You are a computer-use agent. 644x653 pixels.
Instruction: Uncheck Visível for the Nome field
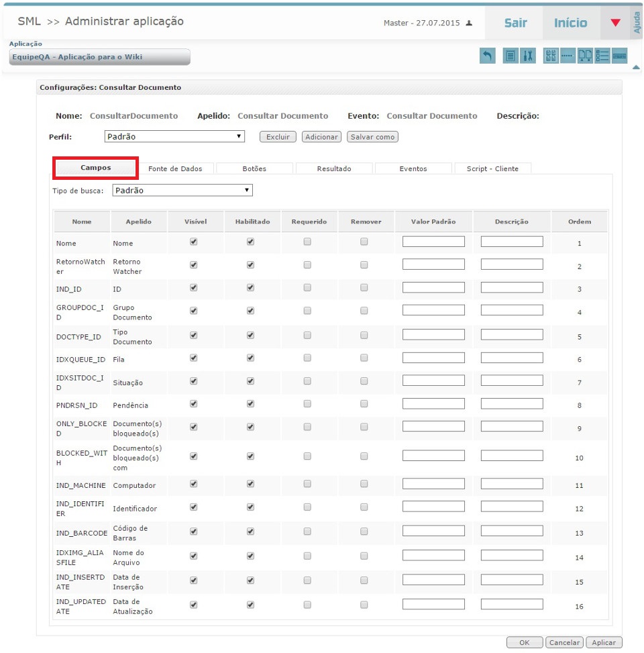(194, 242)
